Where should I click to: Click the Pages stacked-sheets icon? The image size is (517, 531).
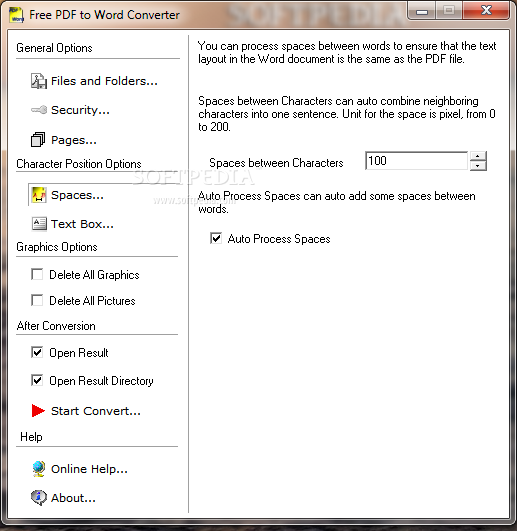coord(38,140)
